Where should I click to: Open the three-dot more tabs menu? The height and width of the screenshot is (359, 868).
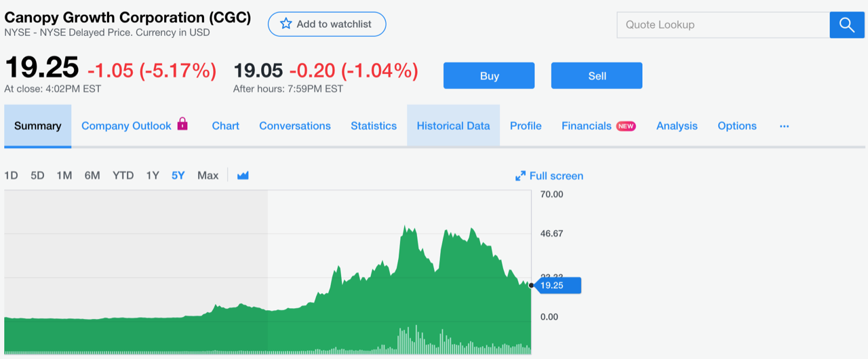click(785, 126)
